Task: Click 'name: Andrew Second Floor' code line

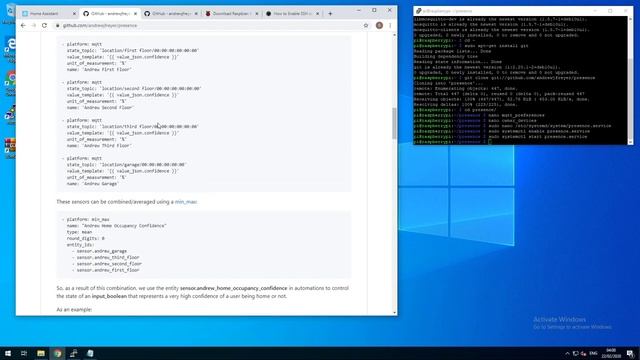Action: click(x=100, y=108)
